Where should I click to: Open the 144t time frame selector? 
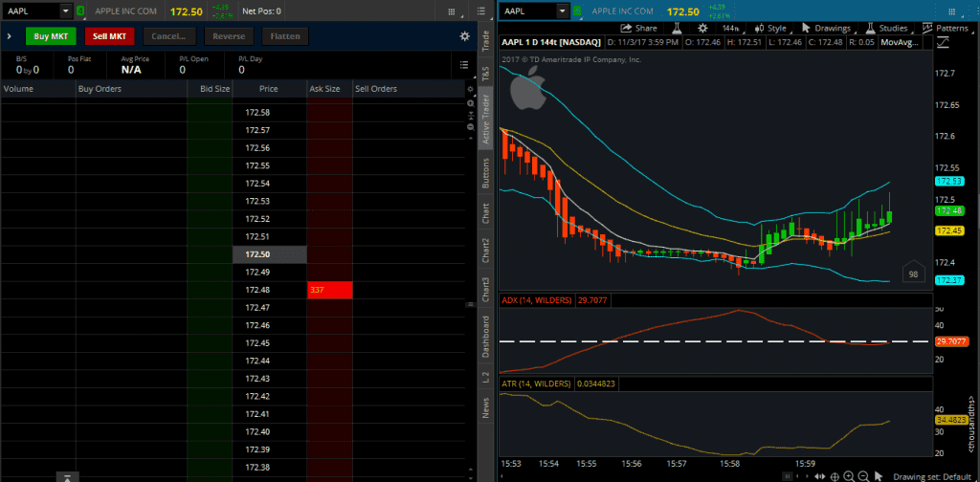tap(731, 28)
